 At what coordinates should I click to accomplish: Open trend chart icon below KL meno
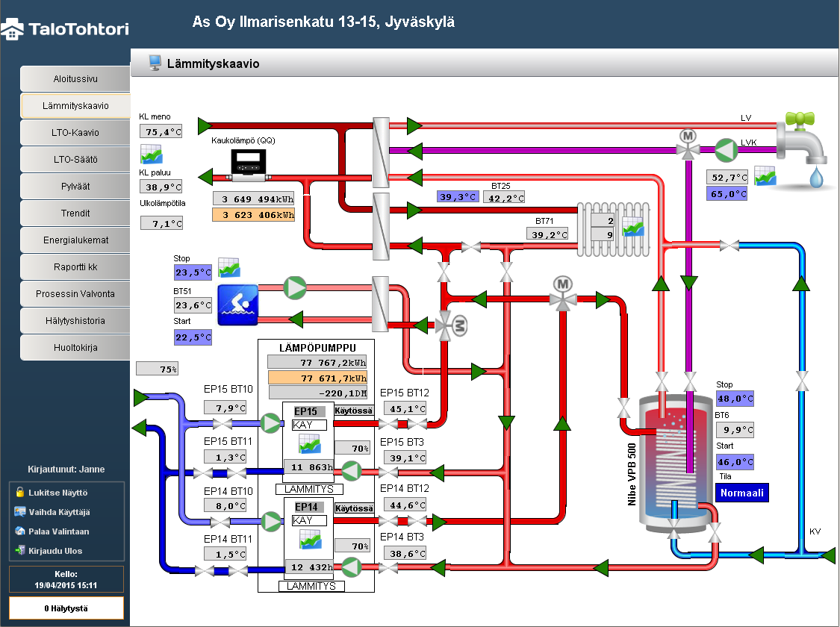coord(151,155)
